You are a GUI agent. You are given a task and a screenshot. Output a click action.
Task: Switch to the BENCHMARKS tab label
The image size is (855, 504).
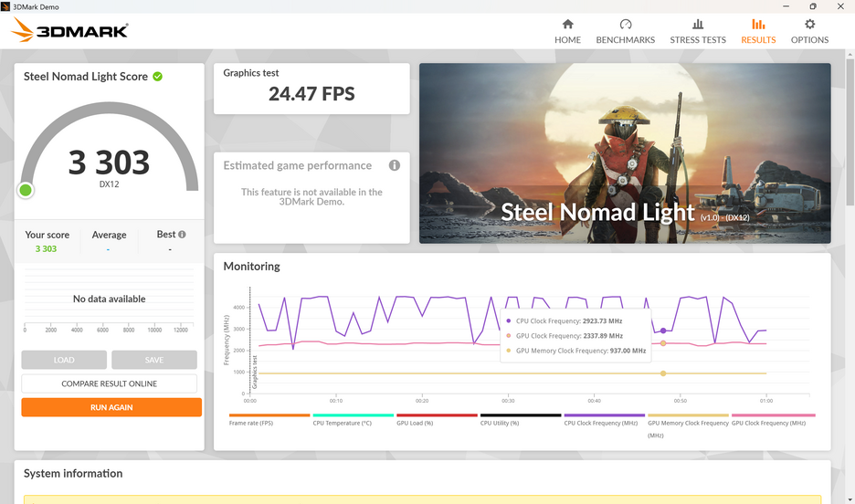626,40
